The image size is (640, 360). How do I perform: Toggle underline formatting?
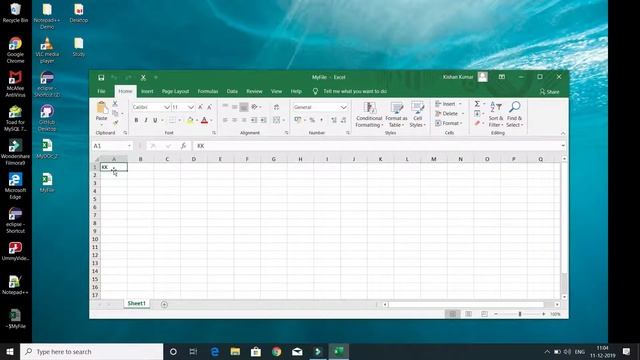tap(155, 120)
